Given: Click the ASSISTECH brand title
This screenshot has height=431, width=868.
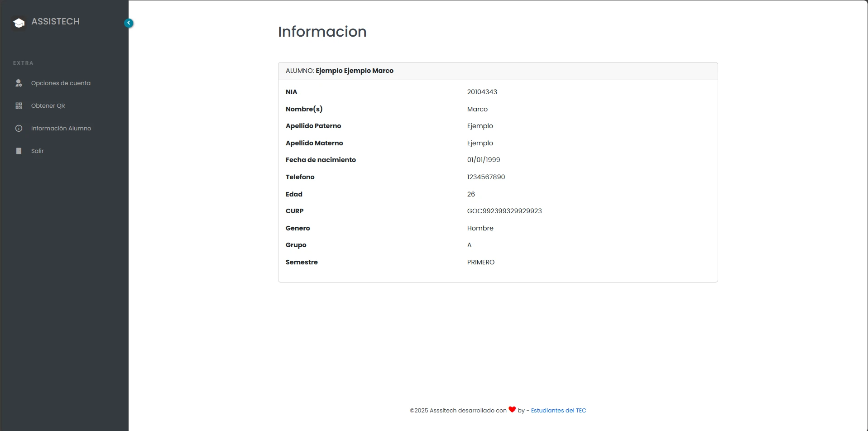Looking at the screenshot, I should [55, 21].
